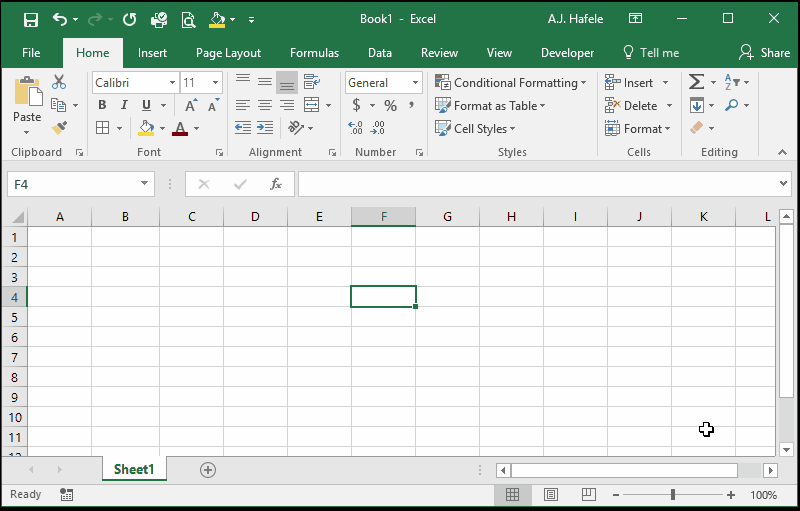The image size is (800, 511).
Task: Toggle Underline formatting
Action: [x=146, y=105]
